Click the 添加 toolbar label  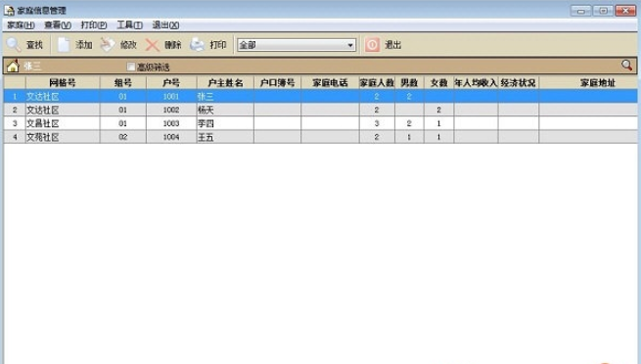[84, 45]
